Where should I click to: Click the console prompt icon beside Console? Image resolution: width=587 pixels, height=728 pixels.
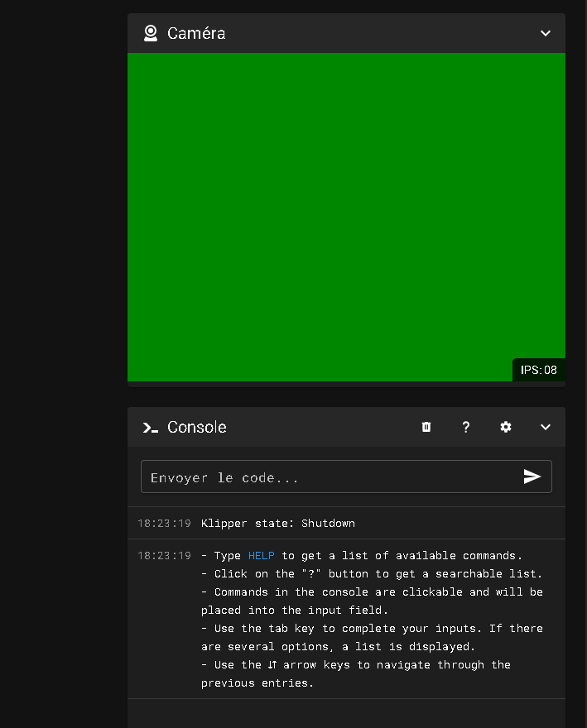[151, 427]
